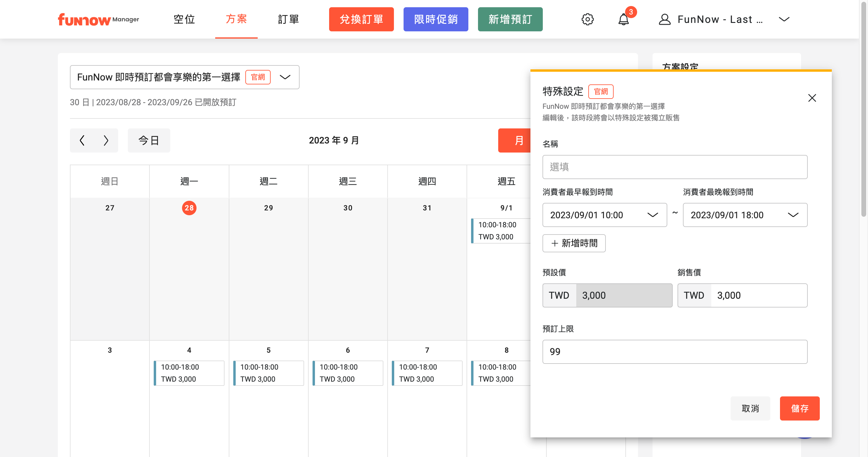This screenshot has height=457, width=868.
Task: Expand the account menu chevron
Action: click(x=784, y=19)
